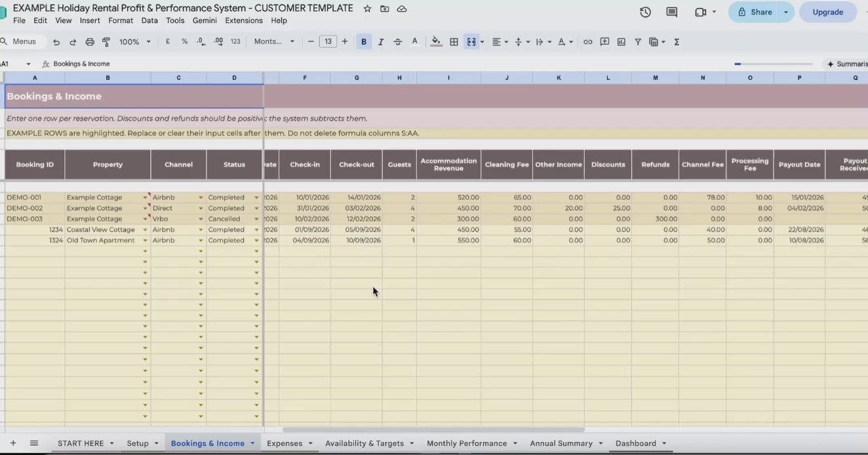Image resolution: width=868 pixels, height=455 pixels.
Task: Start a meeting camera icon
Action: click(700, 12)
